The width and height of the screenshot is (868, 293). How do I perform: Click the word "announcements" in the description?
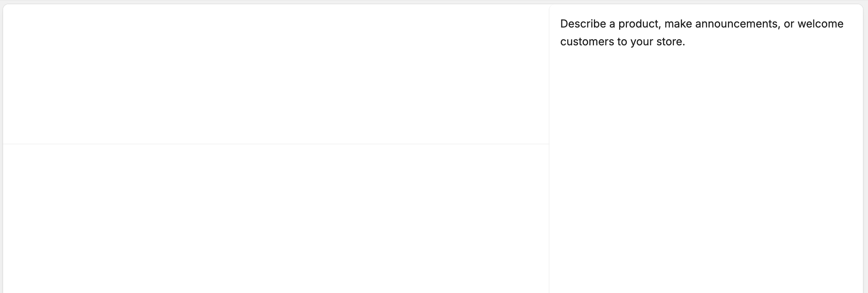pyautogui.click(x=736, y=24)
